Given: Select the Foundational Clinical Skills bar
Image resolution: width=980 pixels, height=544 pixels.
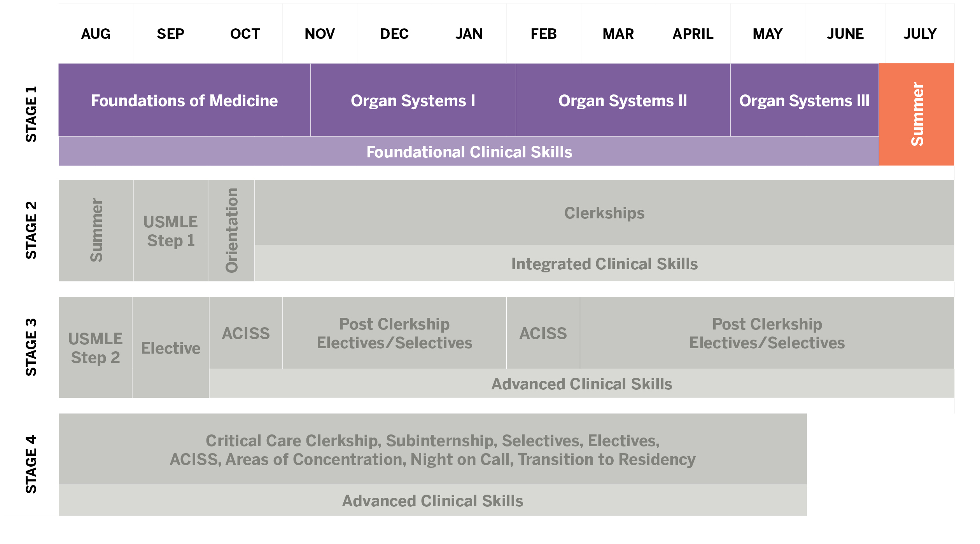Looking at the screenshot, I should click(469, 152).
